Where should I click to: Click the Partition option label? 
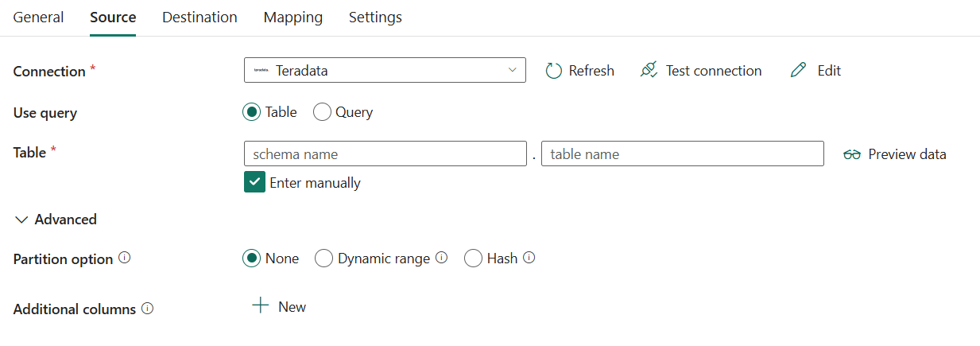63,259
